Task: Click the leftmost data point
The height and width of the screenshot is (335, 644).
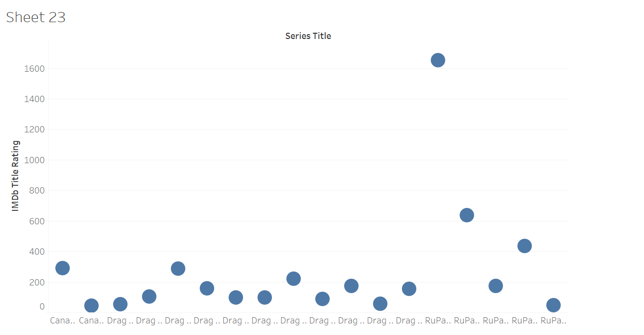Action: (63, 268)
